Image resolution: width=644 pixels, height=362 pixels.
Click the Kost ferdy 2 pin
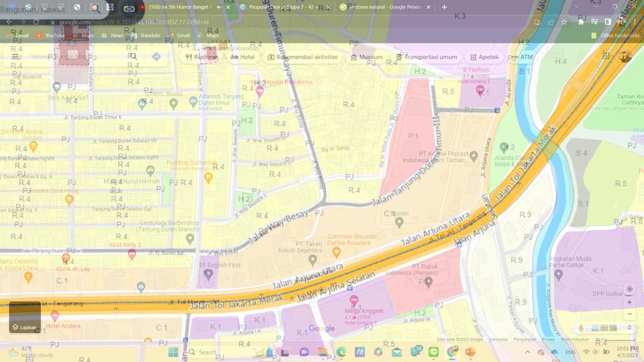point(132,255)
